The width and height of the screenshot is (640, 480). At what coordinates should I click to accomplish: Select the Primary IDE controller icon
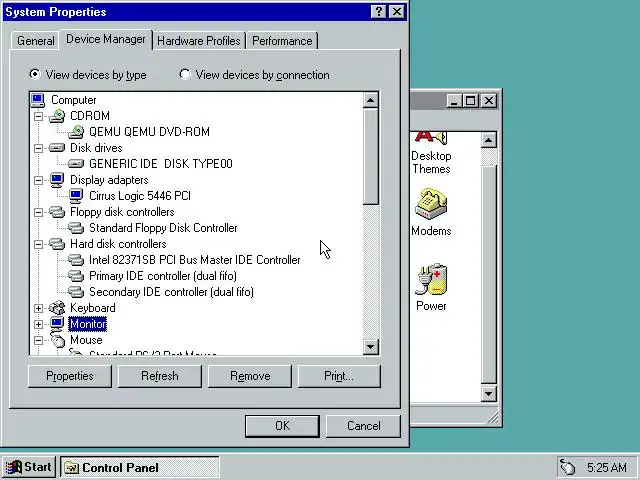pos(76,276)
